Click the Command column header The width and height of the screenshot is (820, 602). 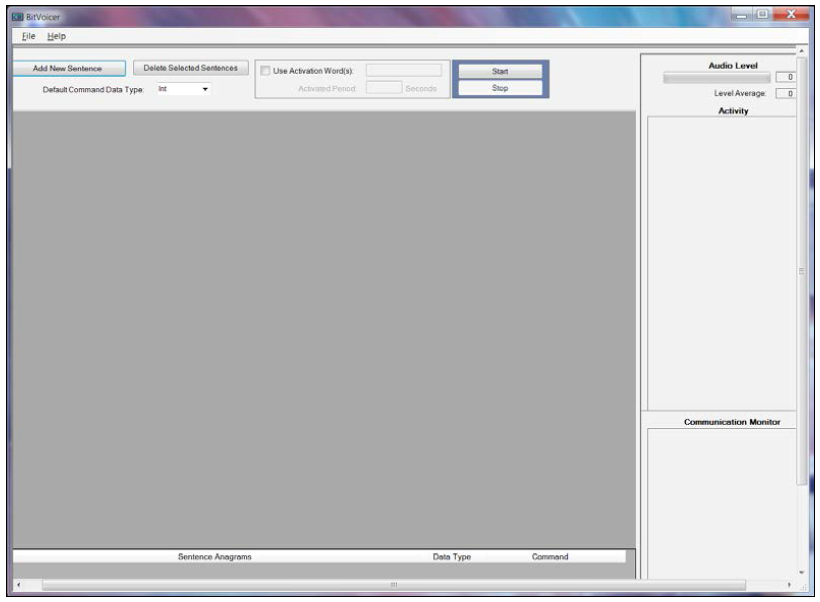coord(550,556)
